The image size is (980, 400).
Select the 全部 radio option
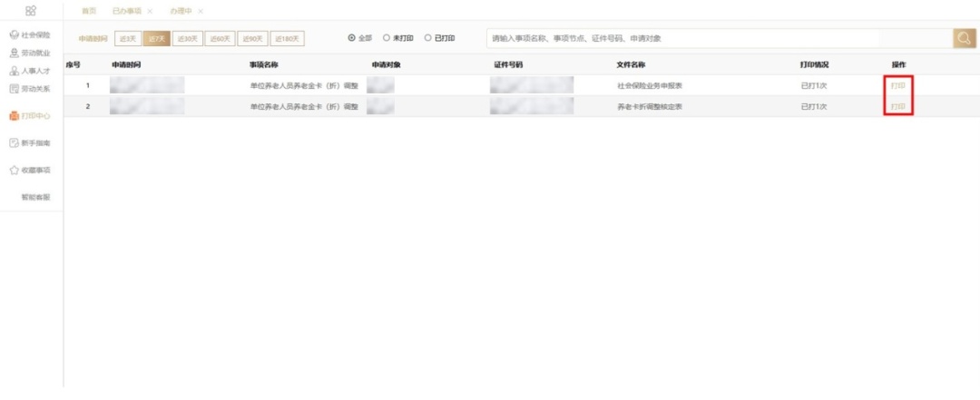pyautogui.click(x=360, y=38)
